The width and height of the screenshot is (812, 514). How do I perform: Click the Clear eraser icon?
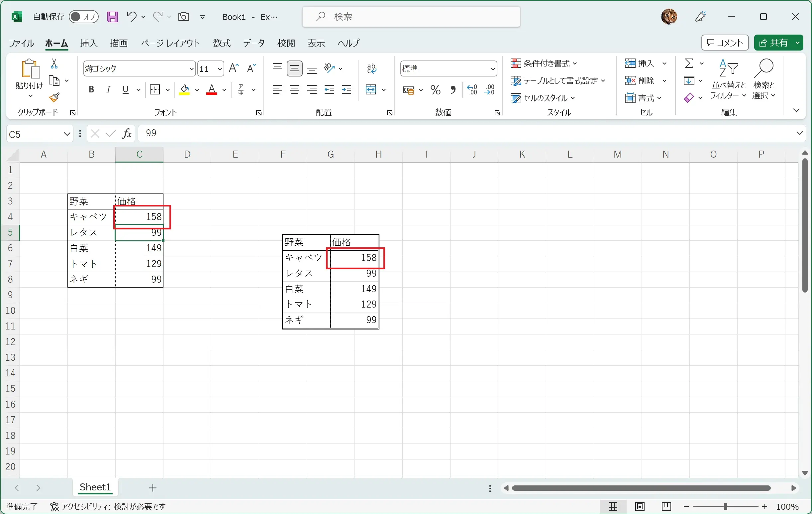click(689, 98)
